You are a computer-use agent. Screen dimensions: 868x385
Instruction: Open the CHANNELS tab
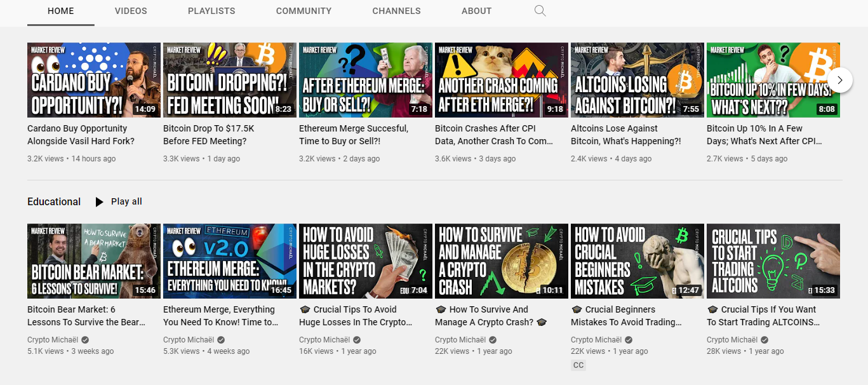[396, 11]
